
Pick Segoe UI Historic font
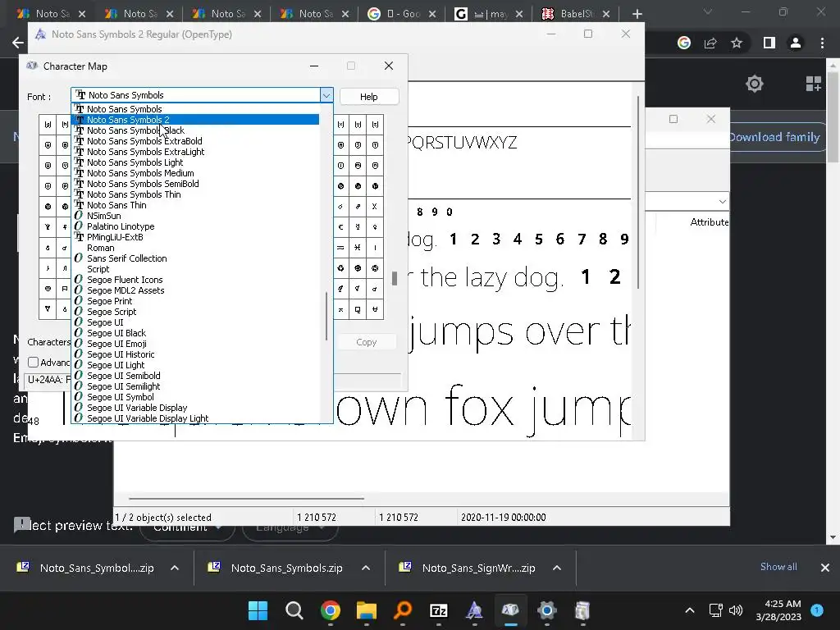[x=195, y=354]
